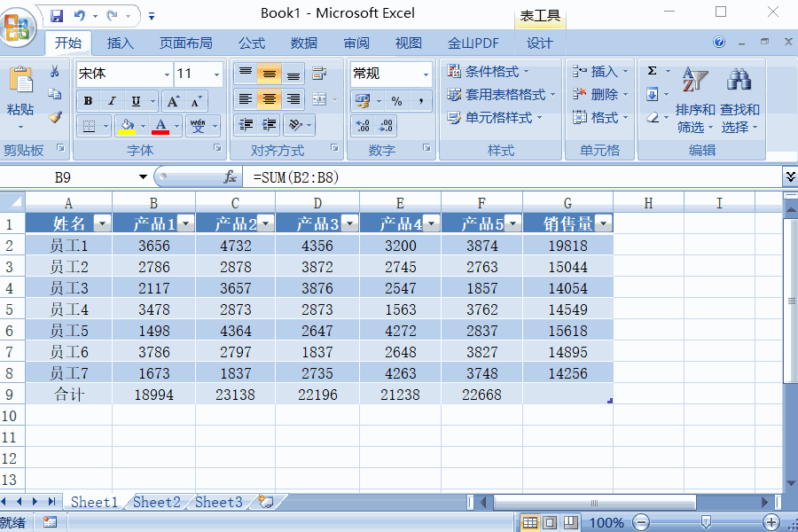Click the Wrap Text icon

[319, 74]
